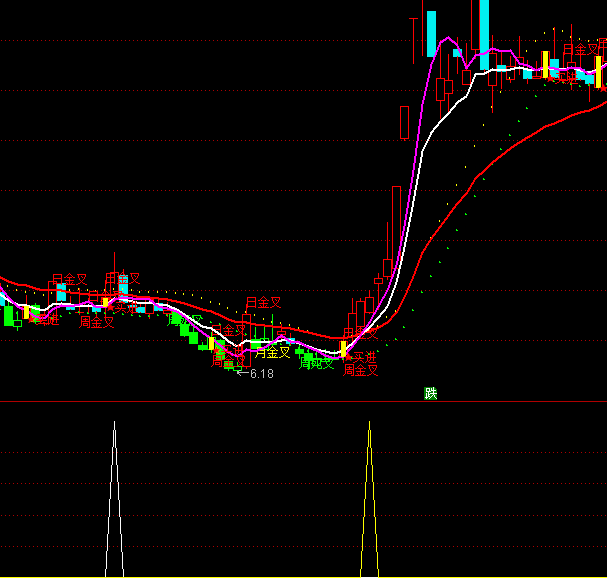Image resolution: width=607 pixels, height=578 pixels.
Task: Click the 6.18 low price marker
Action: (x=260, y=373)
